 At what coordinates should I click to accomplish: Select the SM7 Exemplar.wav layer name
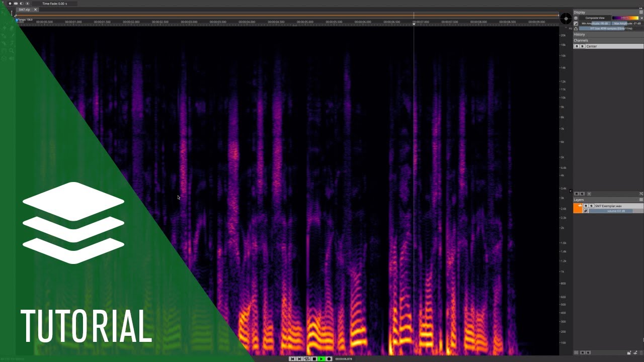[608, 206]
